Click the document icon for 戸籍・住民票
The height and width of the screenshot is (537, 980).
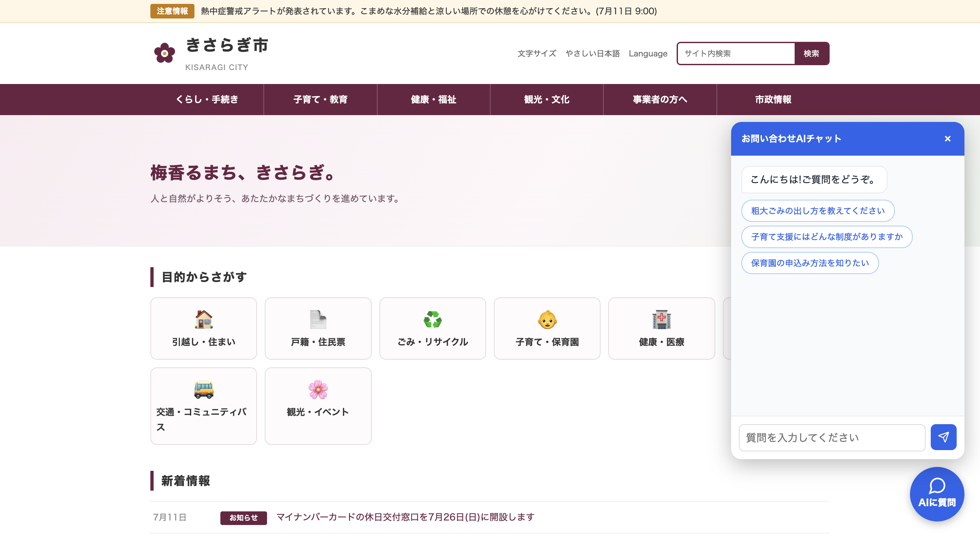coord(318,319)
